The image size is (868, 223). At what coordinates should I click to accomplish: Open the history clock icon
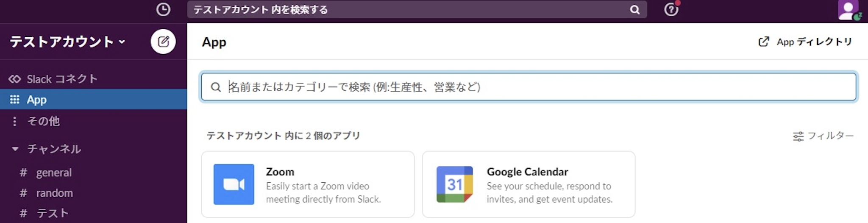pos(163,9)
